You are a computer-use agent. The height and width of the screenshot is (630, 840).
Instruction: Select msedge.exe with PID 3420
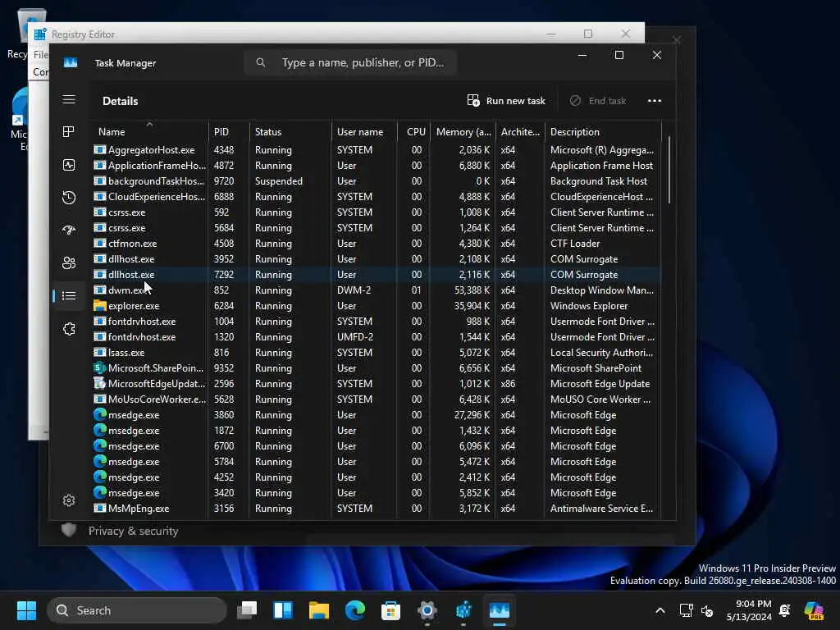point(376,492)
